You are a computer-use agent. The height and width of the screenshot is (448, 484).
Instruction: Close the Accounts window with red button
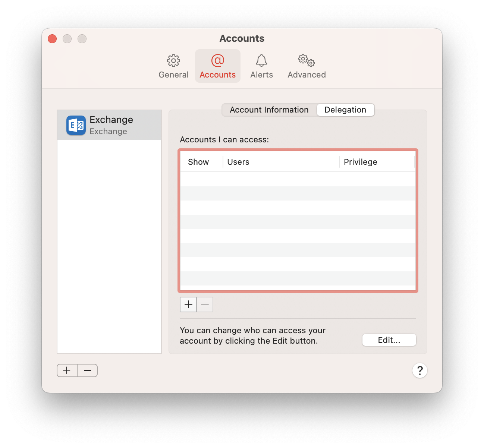tap(52, 39)
